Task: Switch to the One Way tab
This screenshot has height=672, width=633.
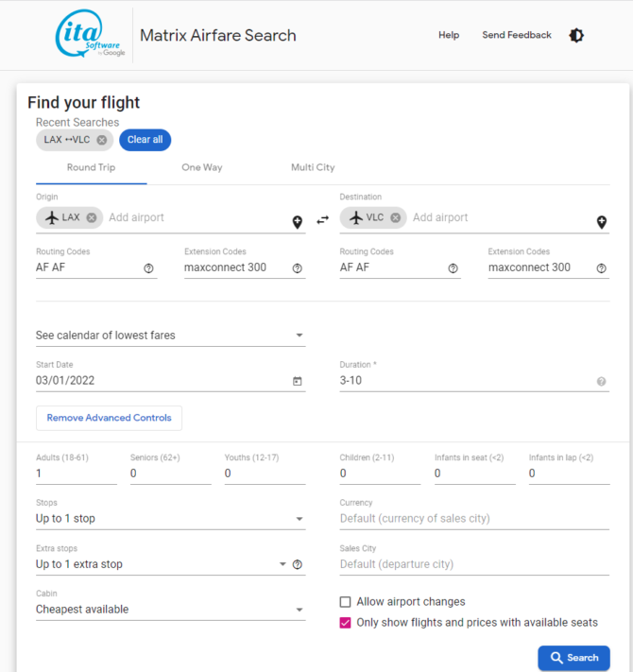Action: pos(202,167)
